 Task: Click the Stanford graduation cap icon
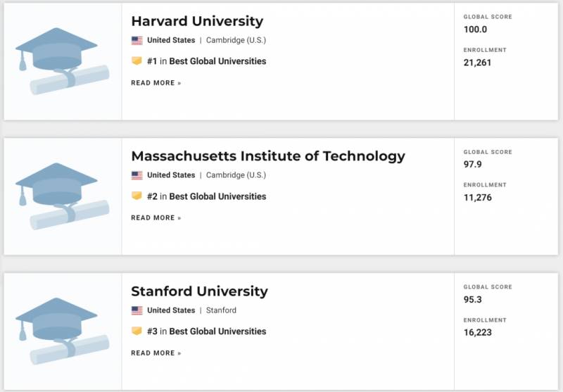coord(63,331)
